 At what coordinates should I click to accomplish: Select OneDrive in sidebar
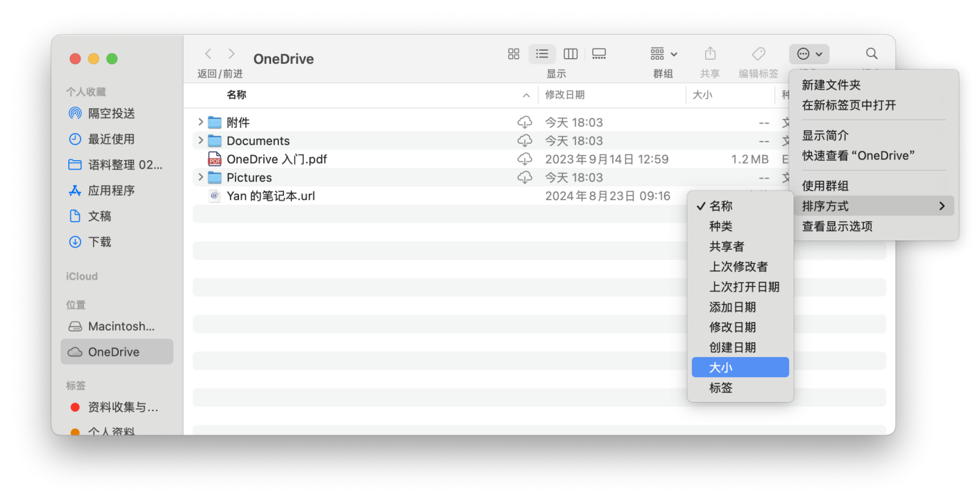[117, 351]
